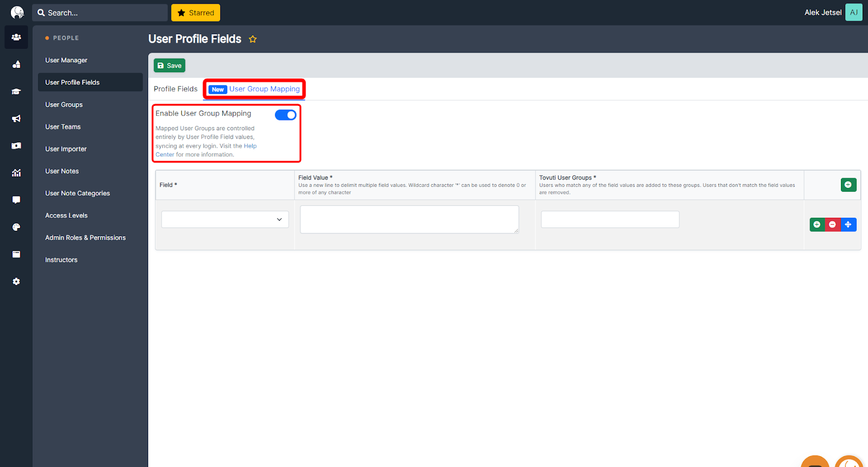Open the People section icon in sidebar
The width and height of the screenshot is (868, 467).
16,37
